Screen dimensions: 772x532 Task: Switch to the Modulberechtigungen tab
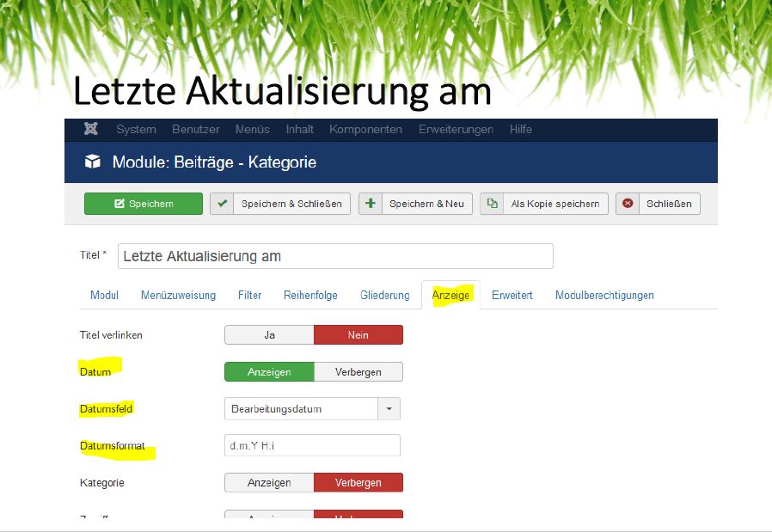click(x=604, y=296)
